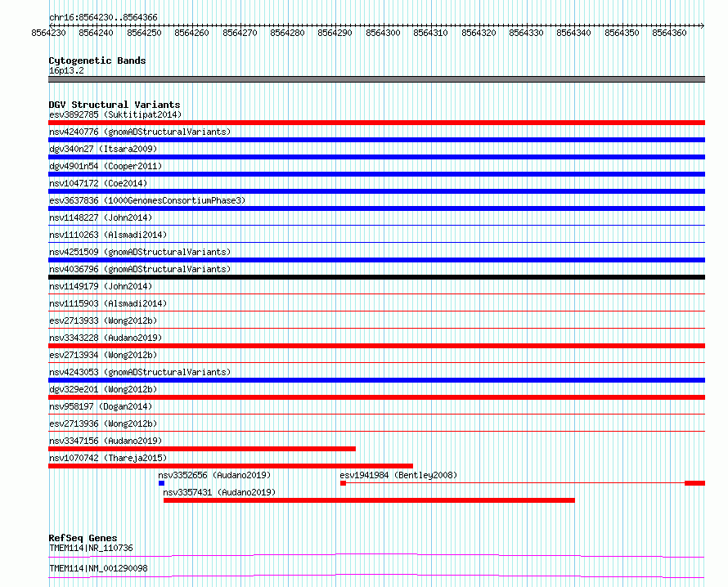This screenshot has width=728, height=587.
Task: Select the RefSeq Genes track title
Action: tap(83, 538)
